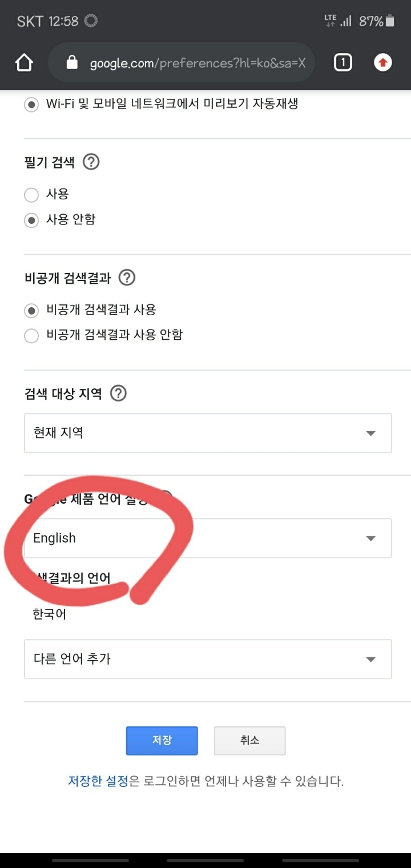
Task: Choose 비공개 검색결과 사용 radio button
Action: tap(31, 311)
